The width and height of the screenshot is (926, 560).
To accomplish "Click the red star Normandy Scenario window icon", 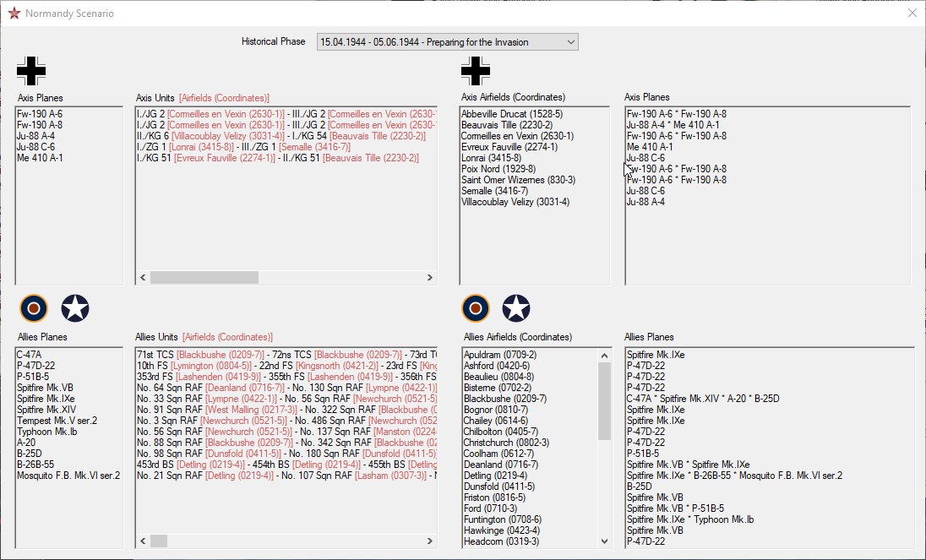I will (14, 13).
